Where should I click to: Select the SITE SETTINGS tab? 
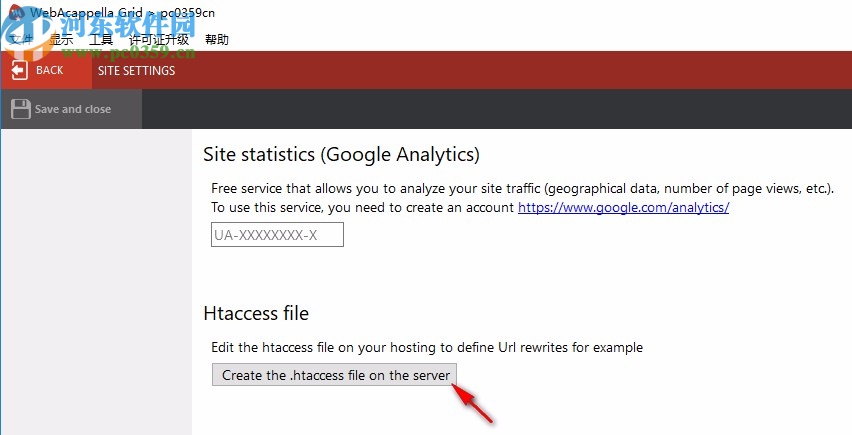coord(136,71)
